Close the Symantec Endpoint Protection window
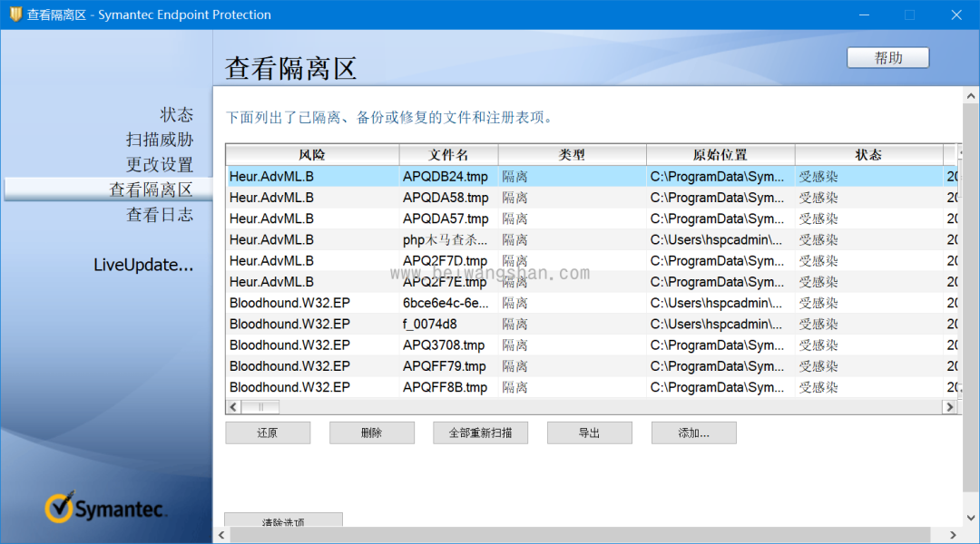Image resolution: width=980 pixels, height=544 pixels. click(956, 15)
